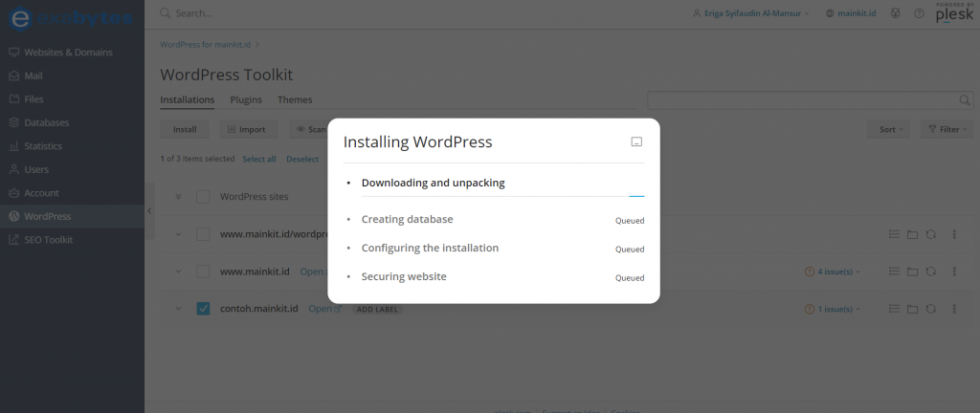980x413 pixels.
Task: Switch to the Themes tab
Action: 295,99
